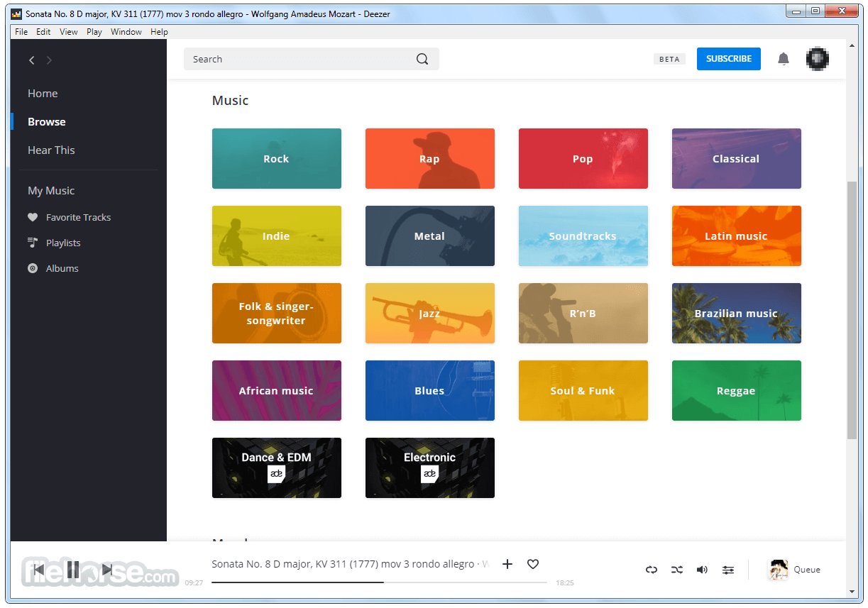Viewport: 868px width, 608px height.
Task: Click the Deezer app icon in title bar
Action: (17, 13)
